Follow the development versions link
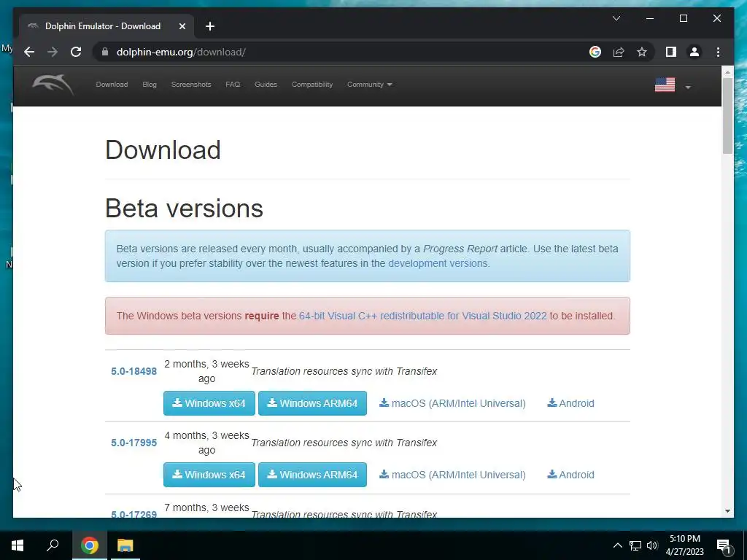 point(438,263)
